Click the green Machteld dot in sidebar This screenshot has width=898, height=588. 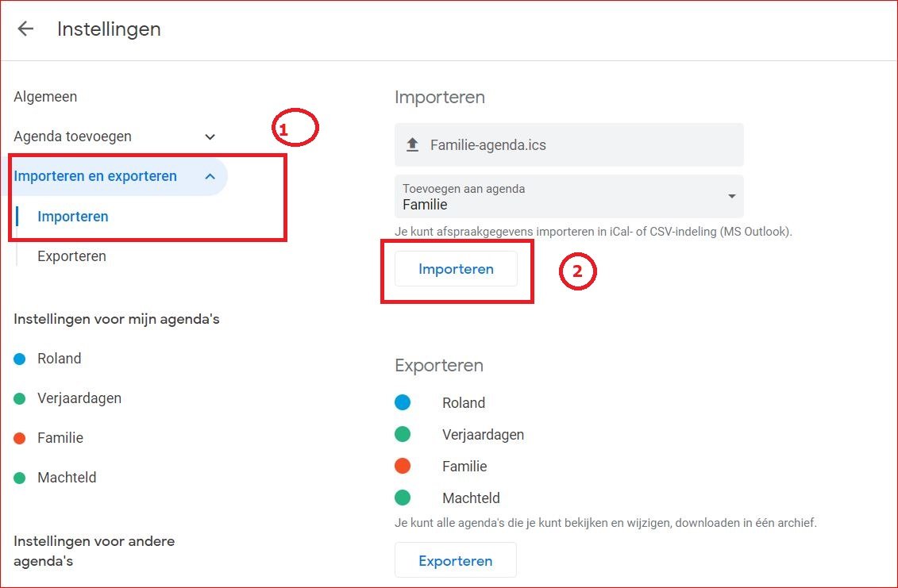click(x=20, y=478)
